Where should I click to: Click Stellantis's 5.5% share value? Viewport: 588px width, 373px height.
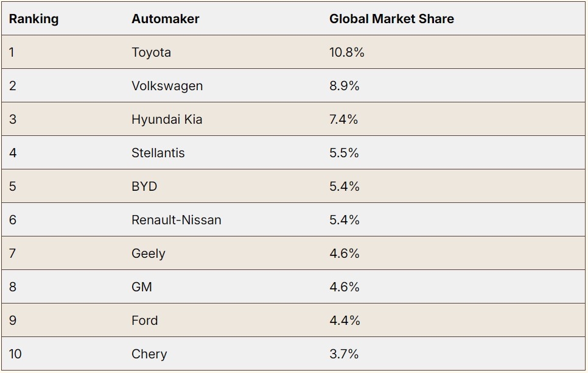click(x=344, y=153)
